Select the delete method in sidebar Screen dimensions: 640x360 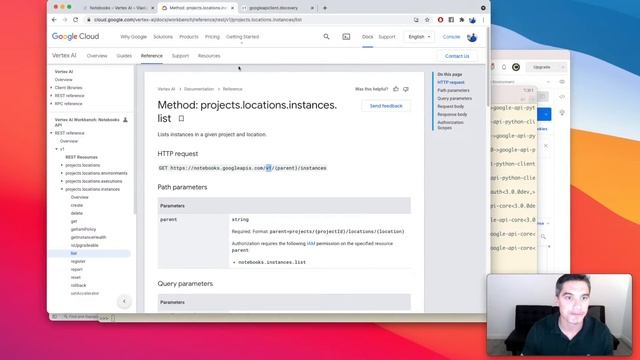(x=77, y=213)
